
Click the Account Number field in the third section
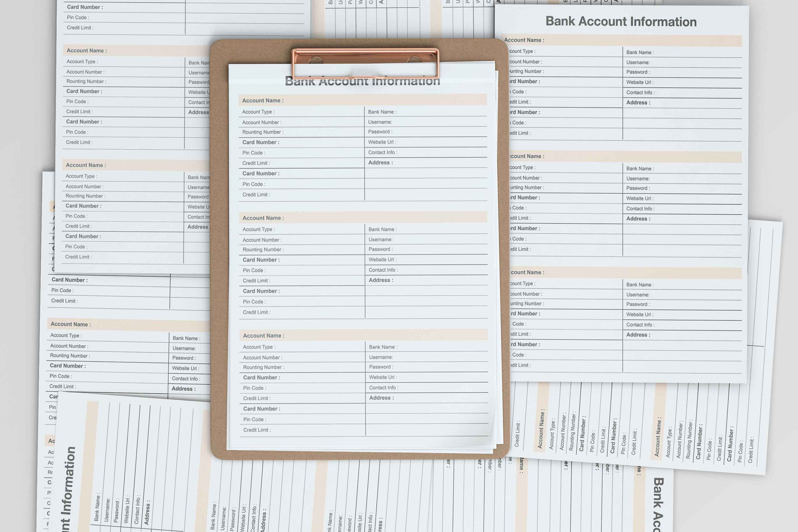point(262,357)
